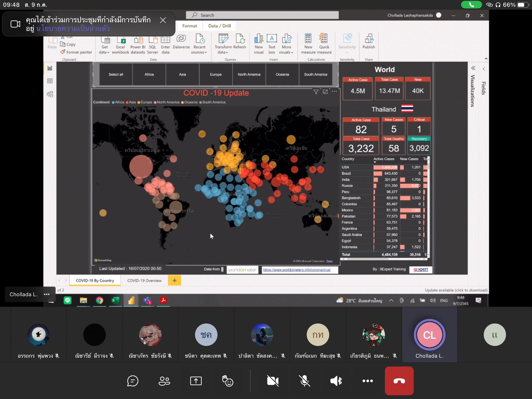Viewport: 532px width, 399px height.
Task: Switch to the Data / Drill tab
Action: pyautogui.click(x=220, y=26)
